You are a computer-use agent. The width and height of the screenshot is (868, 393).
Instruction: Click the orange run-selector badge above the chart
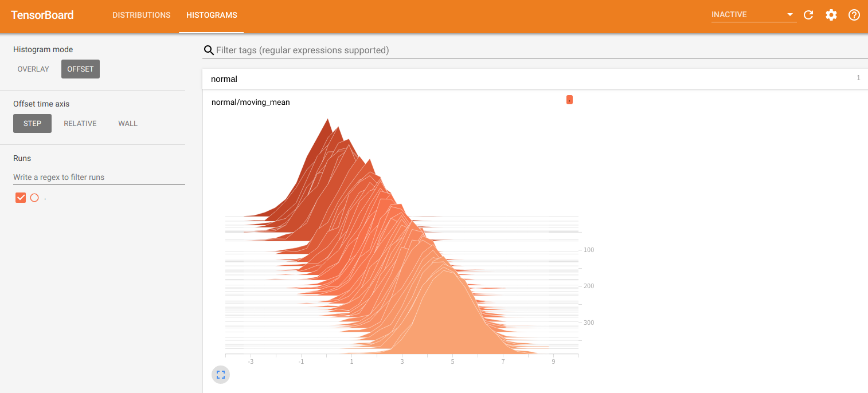point(569,99)
